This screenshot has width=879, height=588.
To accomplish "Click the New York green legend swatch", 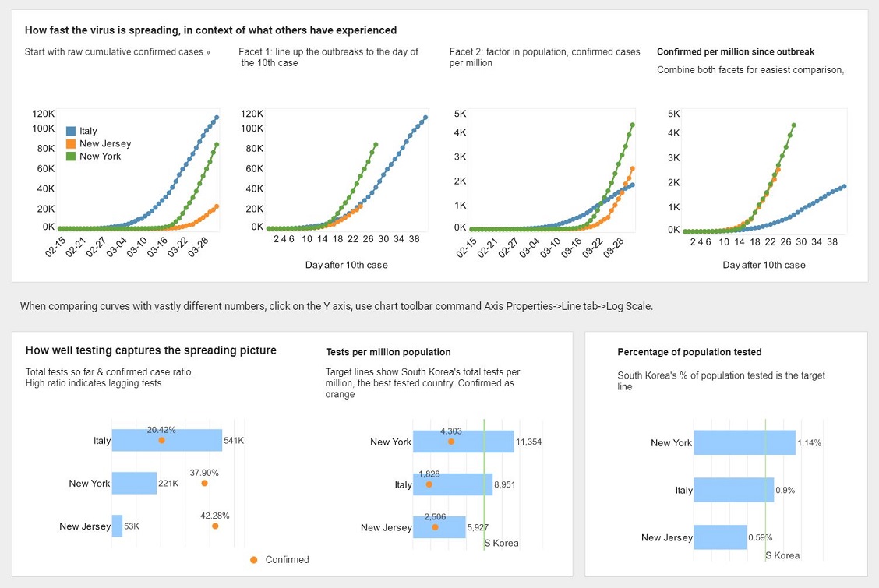I will (71, 157).
